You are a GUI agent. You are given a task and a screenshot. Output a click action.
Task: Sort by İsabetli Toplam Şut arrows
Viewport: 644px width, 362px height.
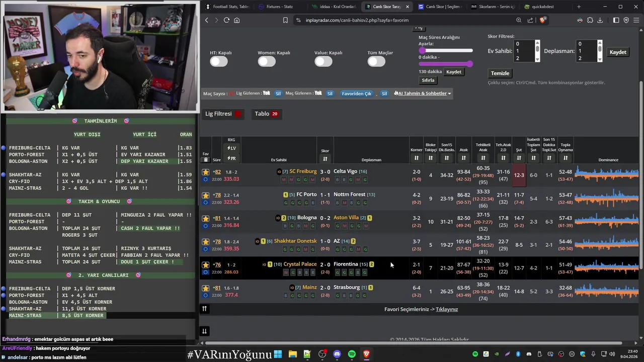pos(533,158)
